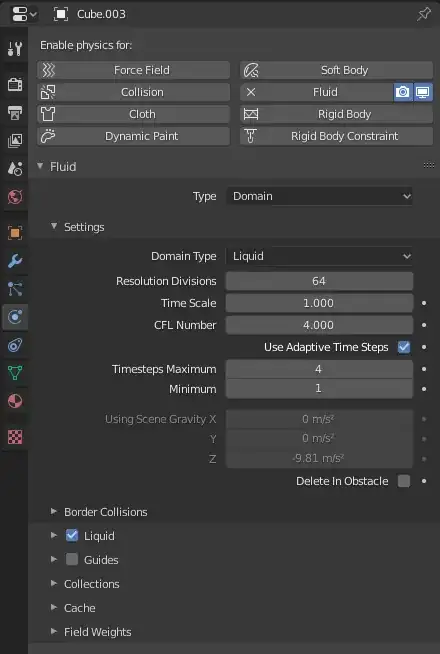The image size is (440, 654).
Task: Enable Collision physics
Action: [133, 92]
